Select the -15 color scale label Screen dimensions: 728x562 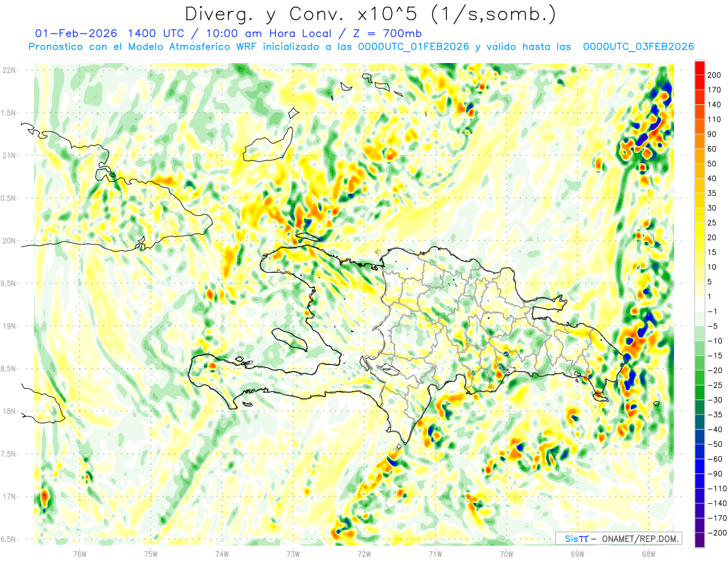715,356
